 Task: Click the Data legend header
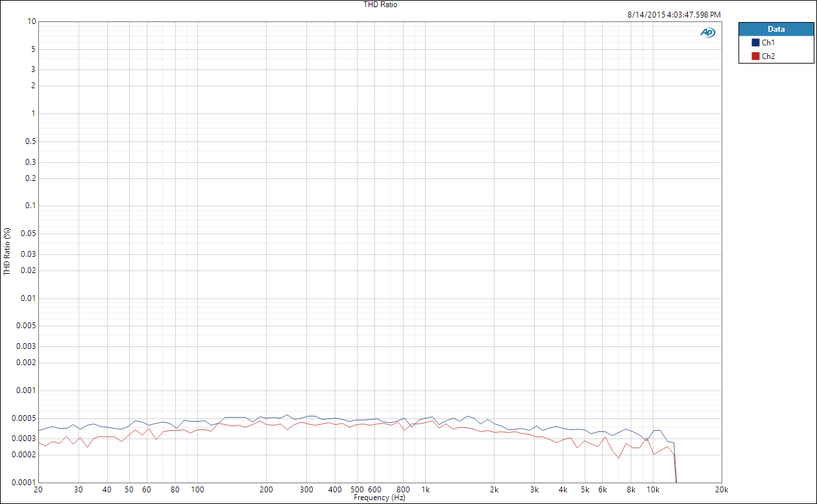(776, 29)
